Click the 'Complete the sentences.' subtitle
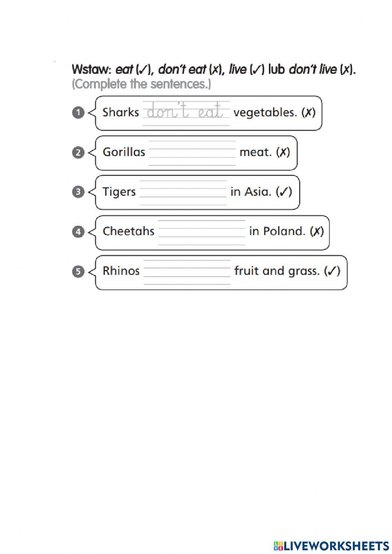Viewport: 392px width, 554px height. coord(141,84)
